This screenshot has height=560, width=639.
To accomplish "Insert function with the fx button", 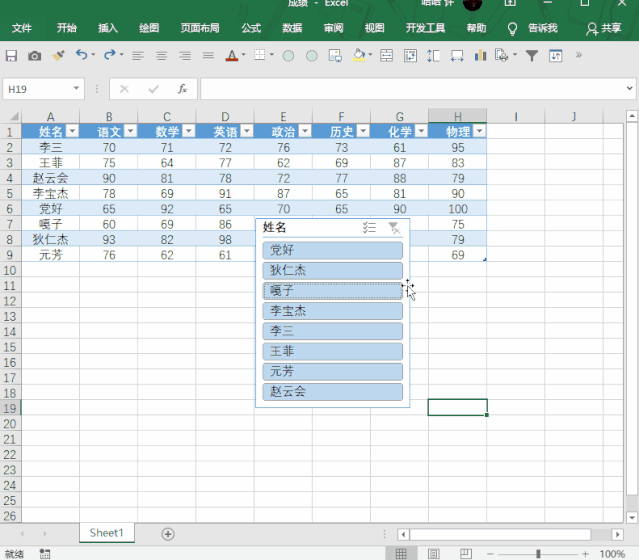I will pyautogui.click(x=182, y=89).
